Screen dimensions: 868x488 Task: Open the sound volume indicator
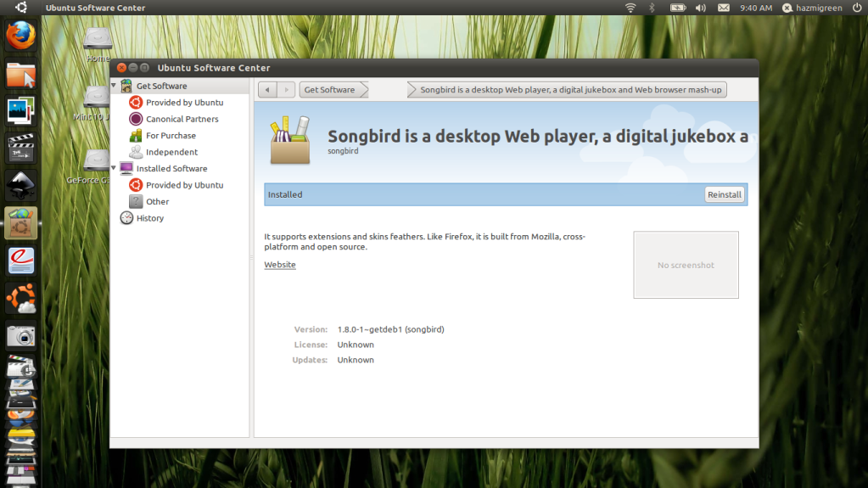point(701,8)
